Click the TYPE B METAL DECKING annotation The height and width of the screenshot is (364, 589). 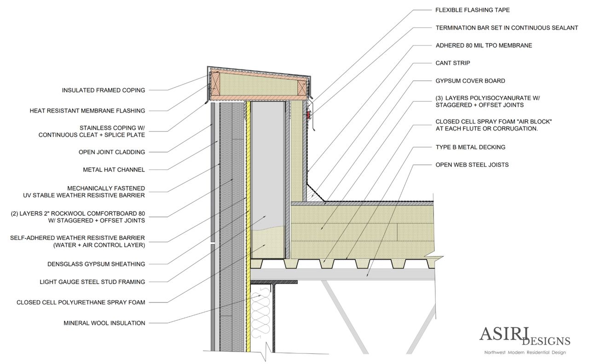pyautogui.click(x=470, y=147)
